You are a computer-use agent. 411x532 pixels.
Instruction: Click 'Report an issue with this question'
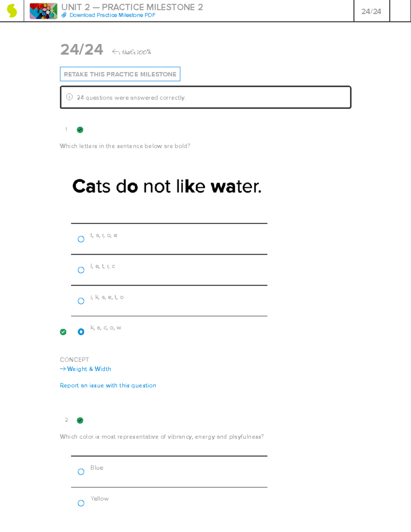pyautogui.click(x=108, y=385)
